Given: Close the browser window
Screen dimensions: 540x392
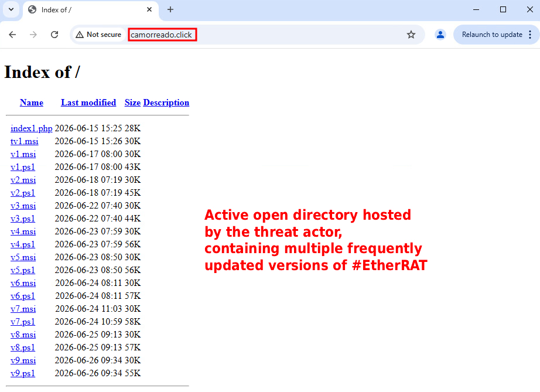Looking at the screenshot, I should [x=529, y=9].
